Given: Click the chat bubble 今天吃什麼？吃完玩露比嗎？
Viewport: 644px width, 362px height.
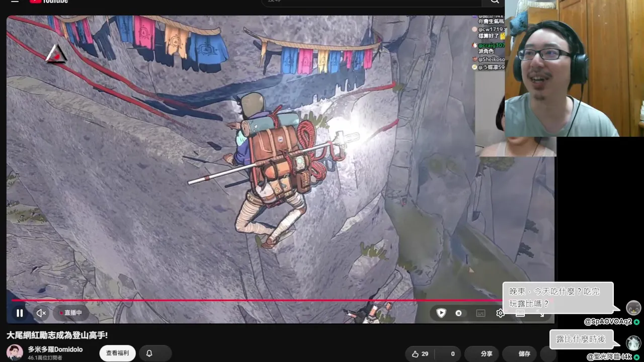Looking at the screenshot, I should point(557,298).
